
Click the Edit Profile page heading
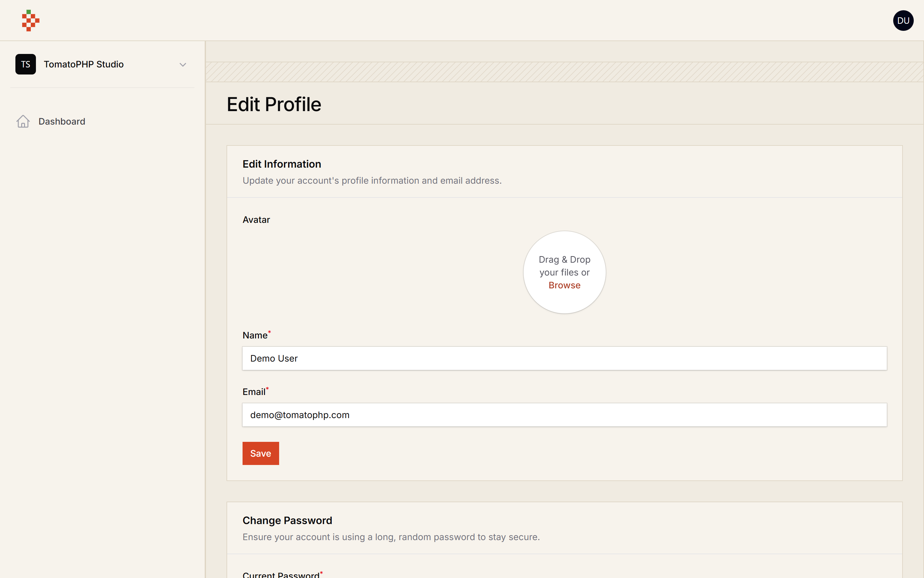(274, 104)
